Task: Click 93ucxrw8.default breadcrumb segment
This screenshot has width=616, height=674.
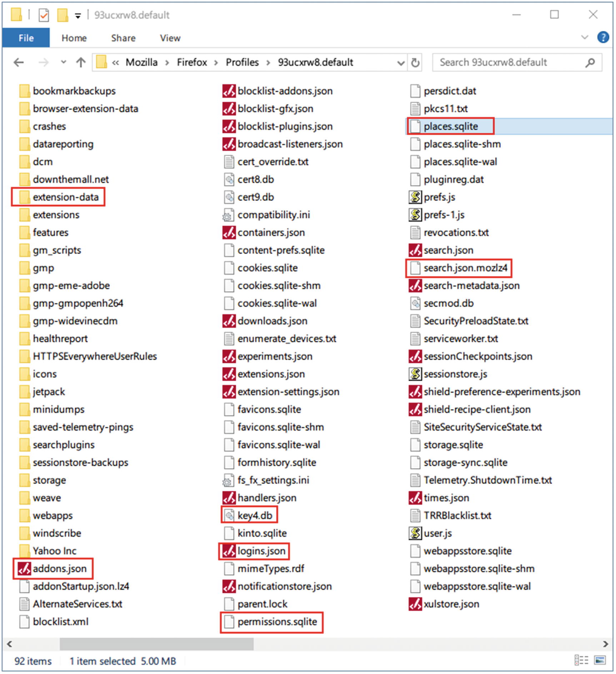Action: click(x=315, y=62)
